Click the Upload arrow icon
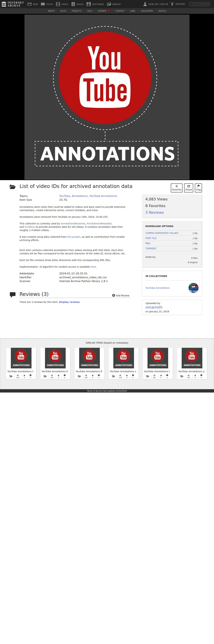 point(172,4)
